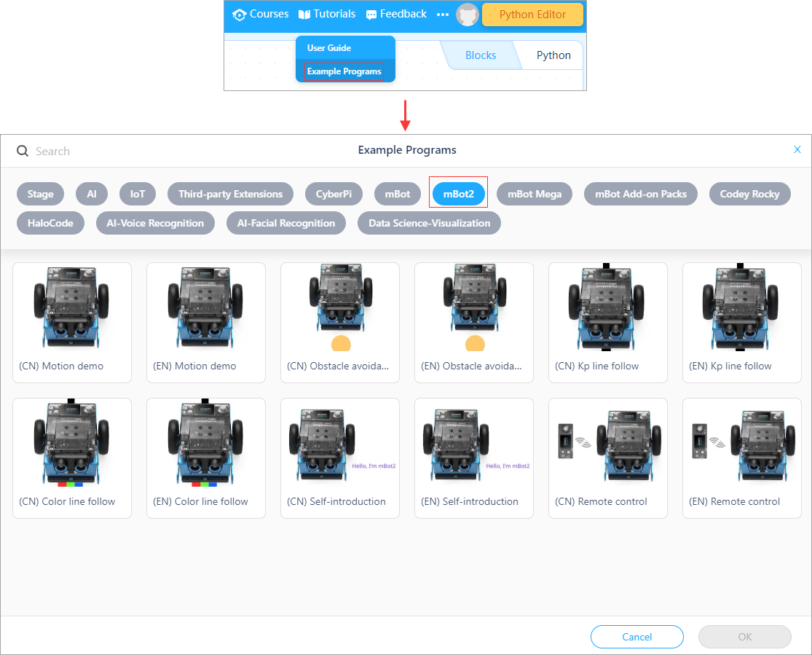Select the (EN) Motion demo example
The image size is (812, 655).
[206, 323]
